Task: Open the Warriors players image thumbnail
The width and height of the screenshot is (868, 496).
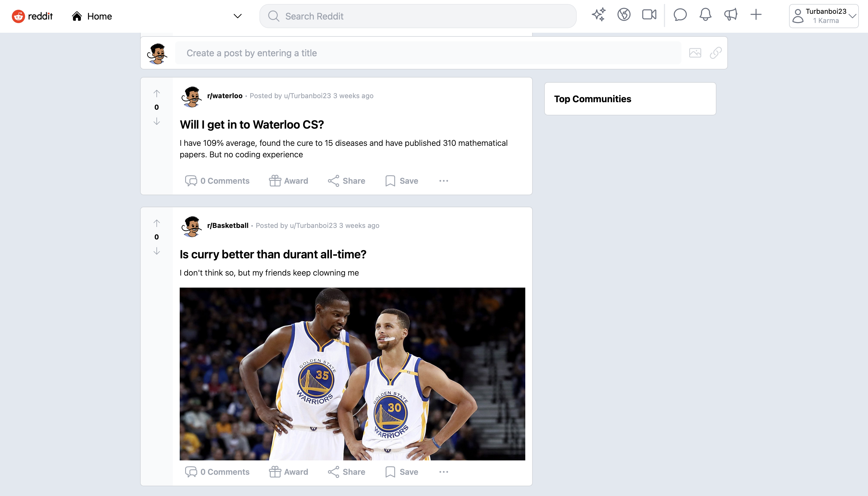Action: 352,374
